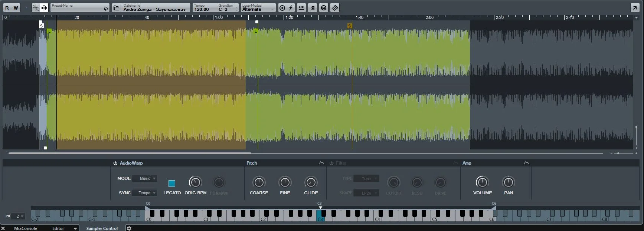Toggle snap to zero crossing icon
Screen dimensions: 644x231
click(x=36, y=8)
